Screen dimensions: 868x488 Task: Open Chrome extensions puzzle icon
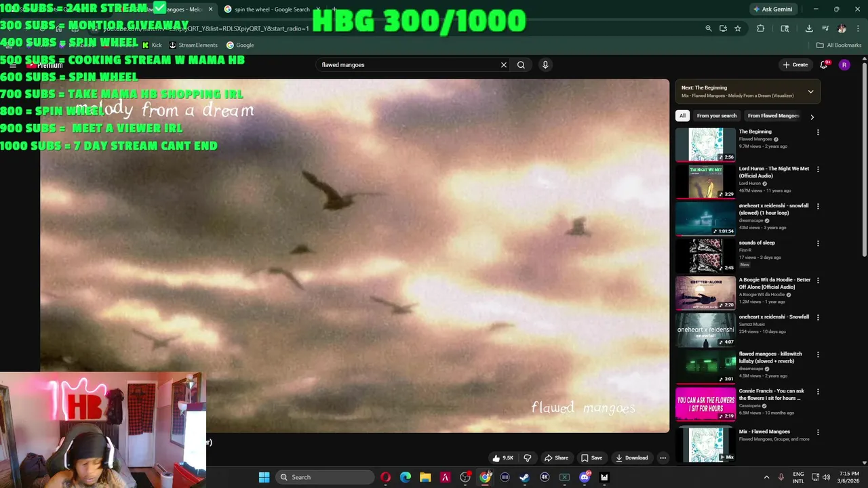pyautogui.click(x=760, y=28)
